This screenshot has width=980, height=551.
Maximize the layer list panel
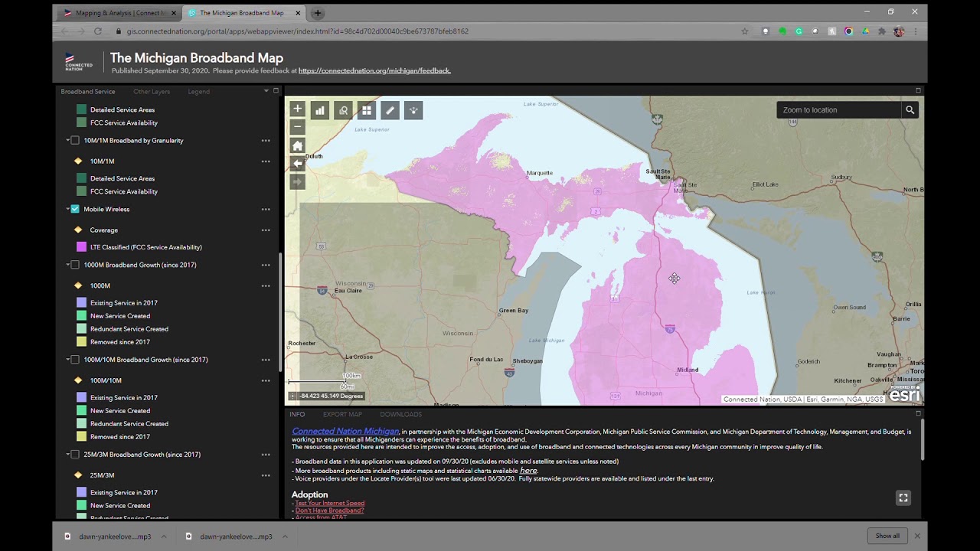276,91
